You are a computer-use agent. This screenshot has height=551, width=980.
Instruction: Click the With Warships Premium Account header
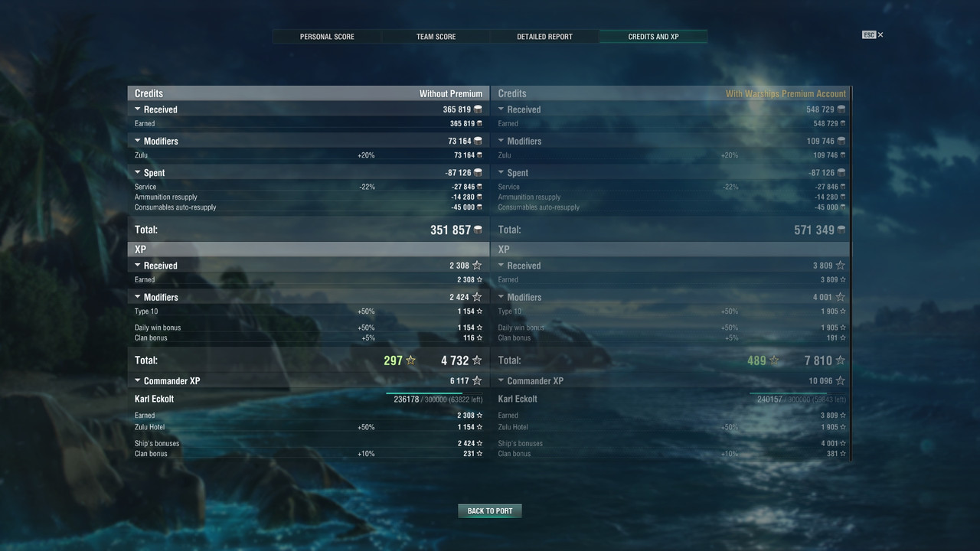tap(786, 93)
